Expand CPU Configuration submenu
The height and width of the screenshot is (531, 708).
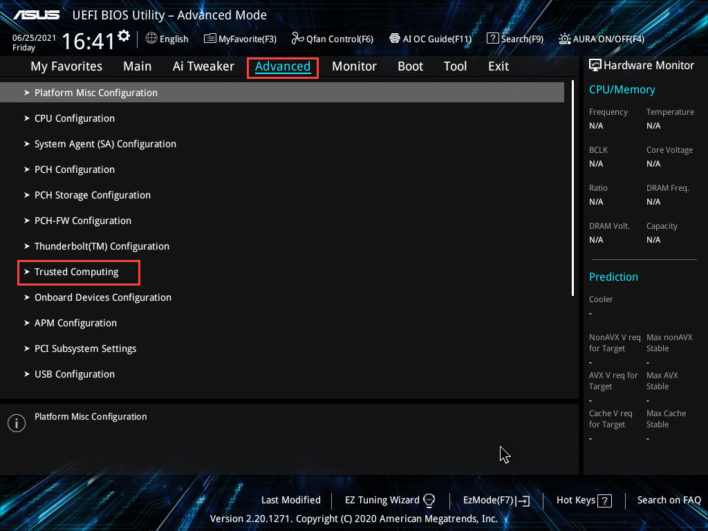[x=75, y=118]
